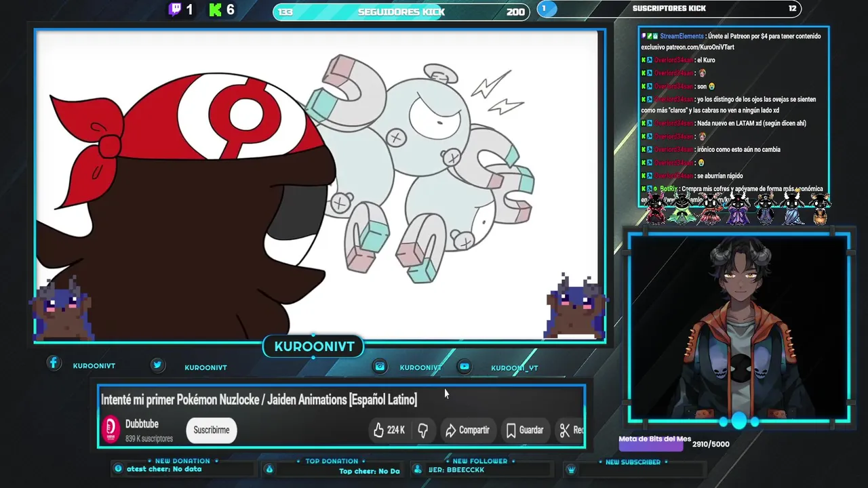This screenshot has width=868, height=488.
Task: Click the green Kick viewer count icon
Action: click(216, 9)
